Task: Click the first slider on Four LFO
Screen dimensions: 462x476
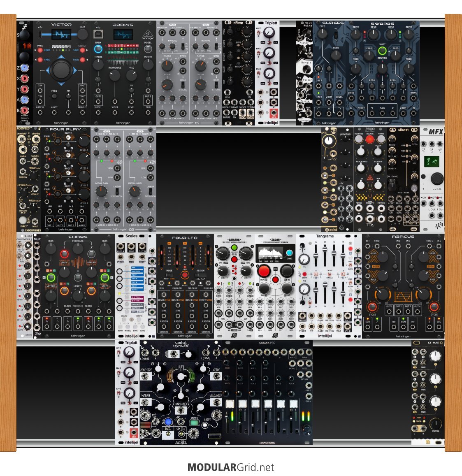Action: point(162,255)
